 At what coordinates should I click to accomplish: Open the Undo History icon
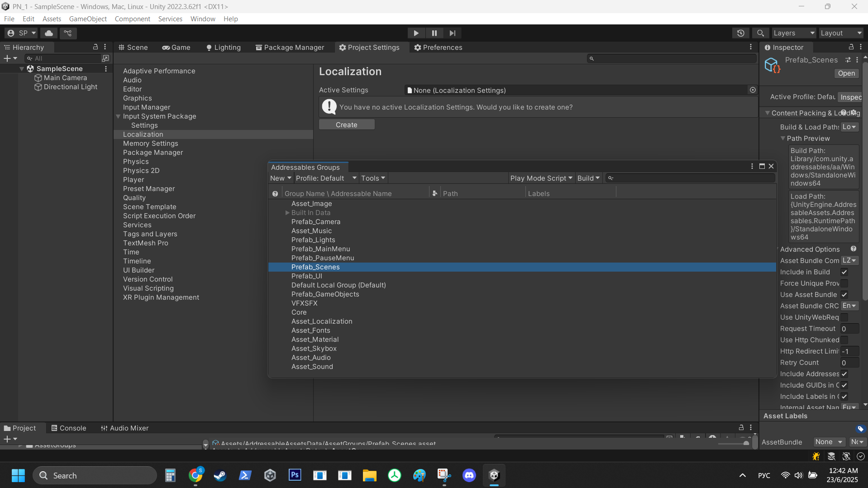coord(741,33)
